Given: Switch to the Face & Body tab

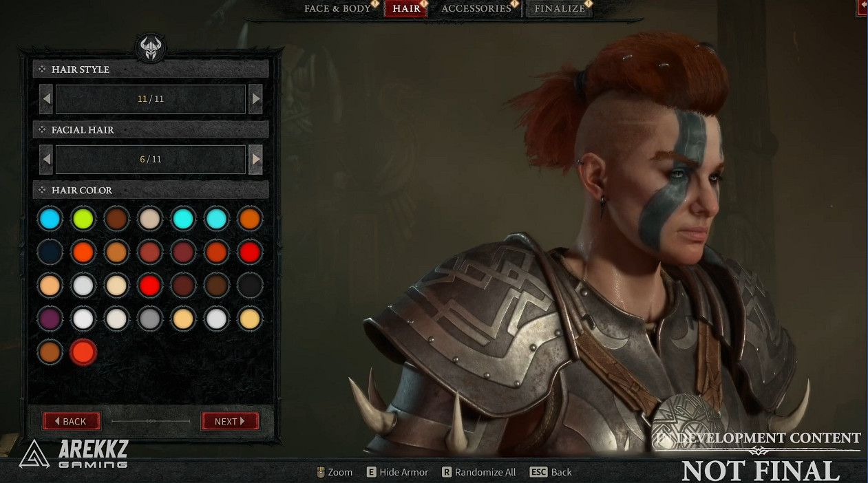Looking at the screenshot, I should click(337, 9).
